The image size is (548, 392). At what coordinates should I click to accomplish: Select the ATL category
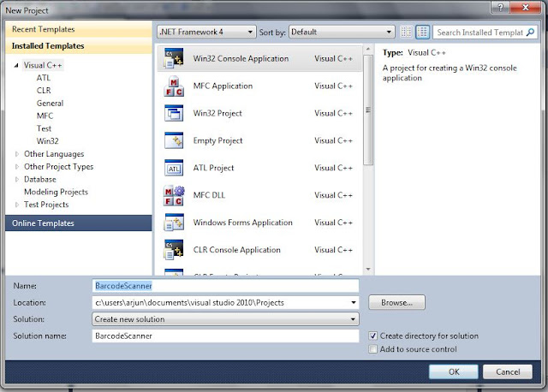(44, 78)
